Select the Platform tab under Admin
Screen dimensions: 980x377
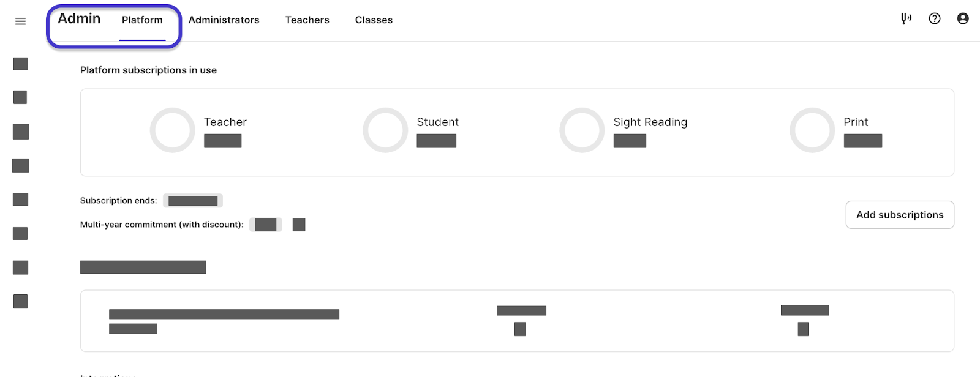tap(142, 20)
